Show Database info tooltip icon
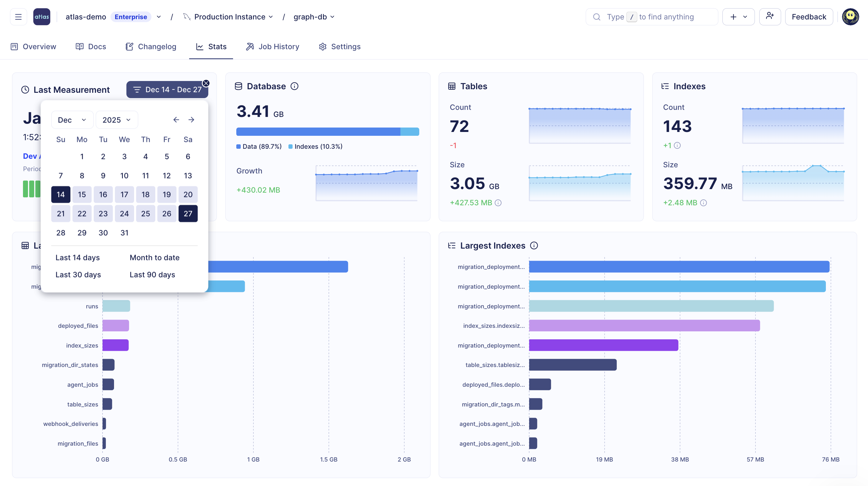The width and height of the screenshot is (868, 486). [x=295, y=86]
